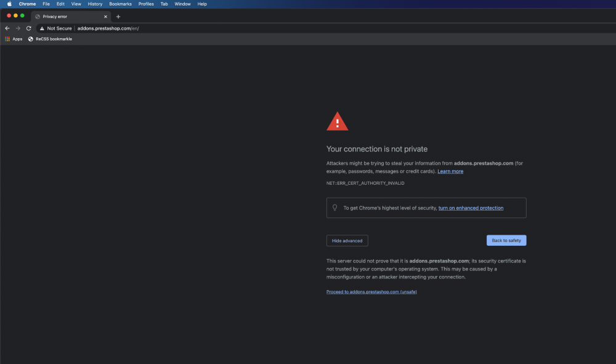Click the Back to safety button
616x364 pixels.
pyautogui.click(x=506, y=240)
